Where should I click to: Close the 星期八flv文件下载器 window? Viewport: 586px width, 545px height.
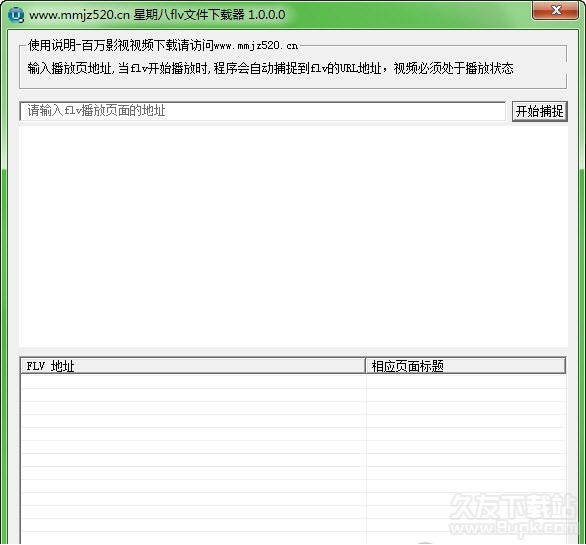tap(556, 10)
